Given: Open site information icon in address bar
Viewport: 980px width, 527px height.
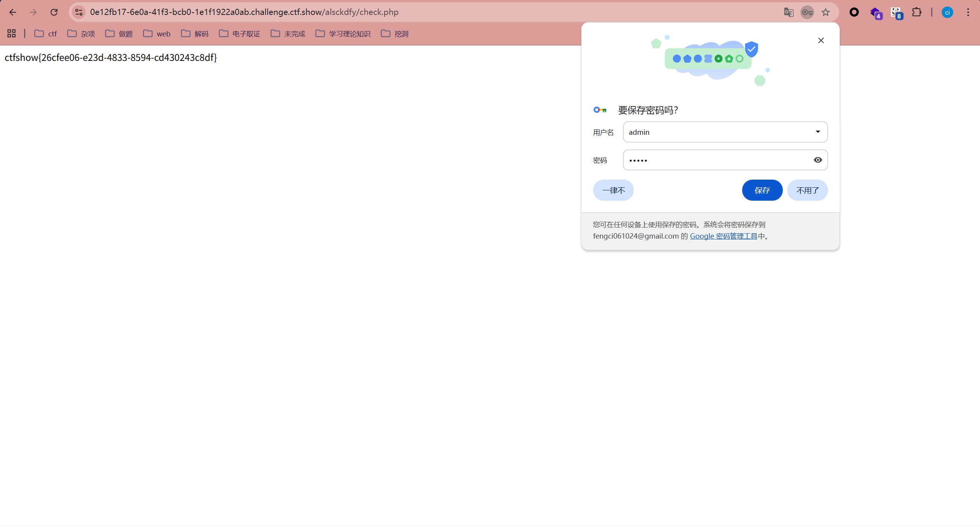Looking at the screenshot, I should coord(79,12).
